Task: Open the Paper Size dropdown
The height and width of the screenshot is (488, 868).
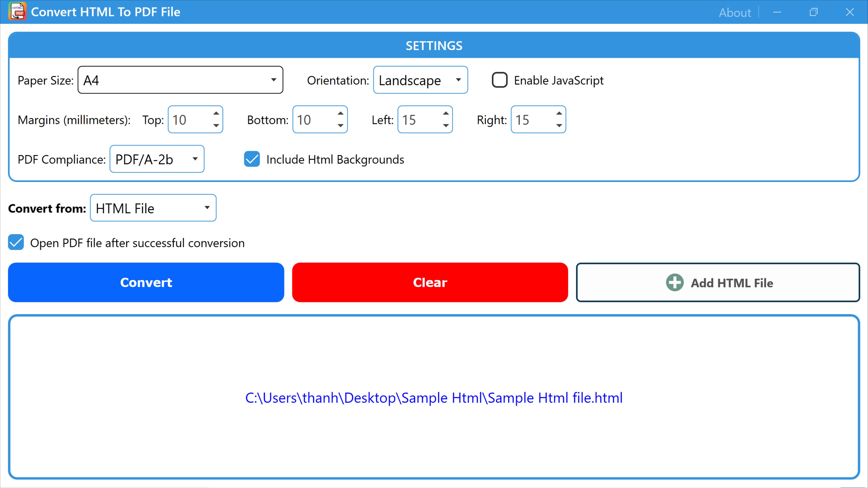Action: (x=180, y=80)
